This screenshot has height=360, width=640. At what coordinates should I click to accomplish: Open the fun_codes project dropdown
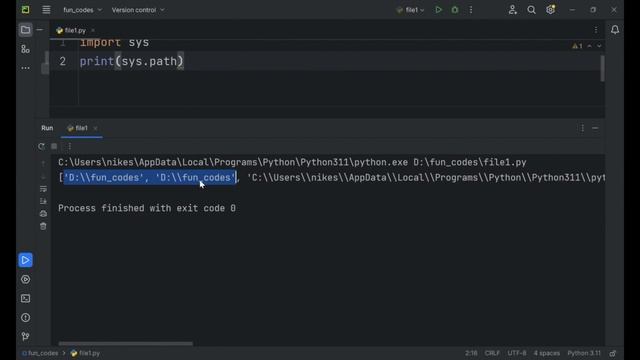tap(82, 10)
